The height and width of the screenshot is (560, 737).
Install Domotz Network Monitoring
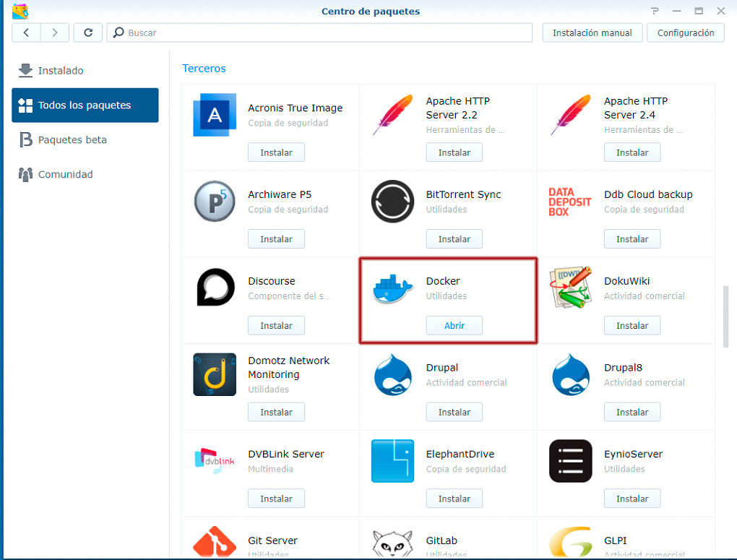(276, 412)
